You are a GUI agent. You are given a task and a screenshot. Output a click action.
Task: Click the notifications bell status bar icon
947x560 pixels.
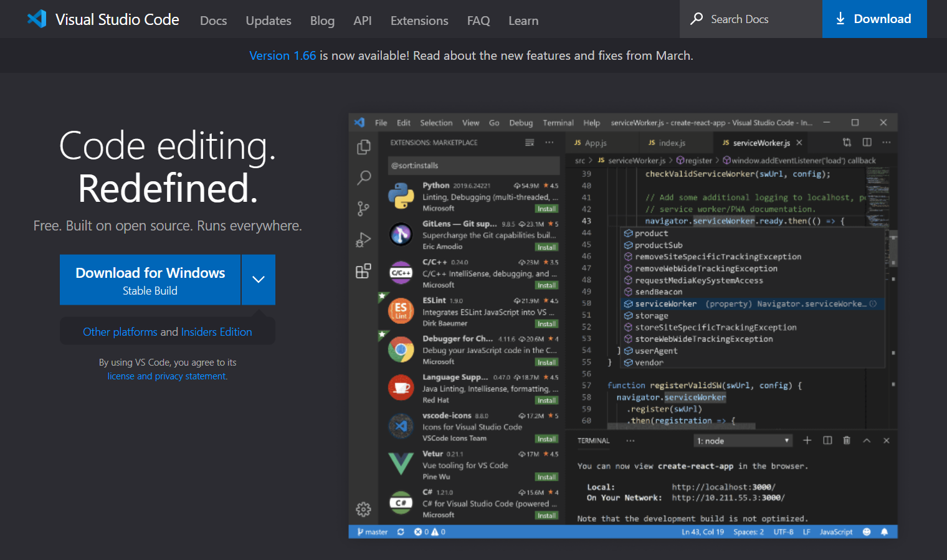[884, 532]
